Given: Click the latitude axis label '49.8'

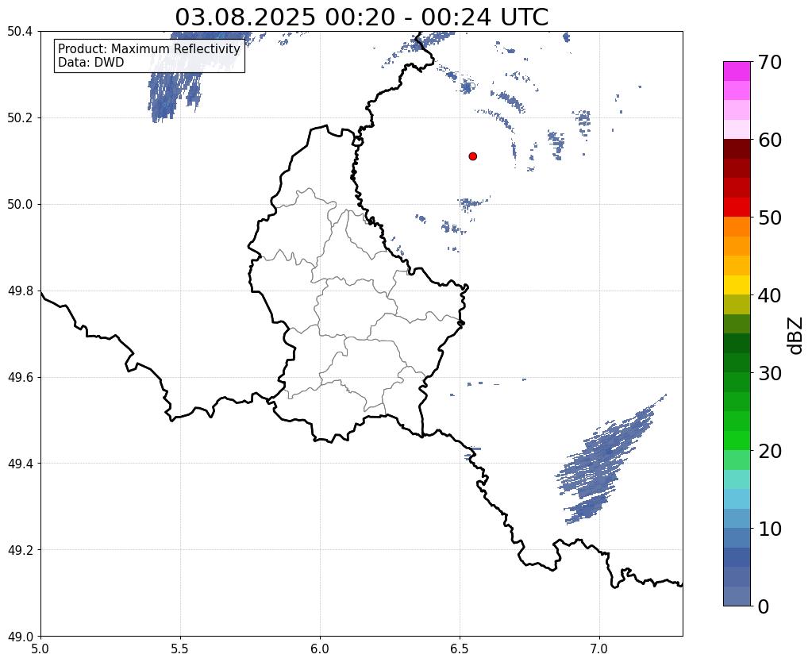Looking at the screenshot, I should coord(20,291).
